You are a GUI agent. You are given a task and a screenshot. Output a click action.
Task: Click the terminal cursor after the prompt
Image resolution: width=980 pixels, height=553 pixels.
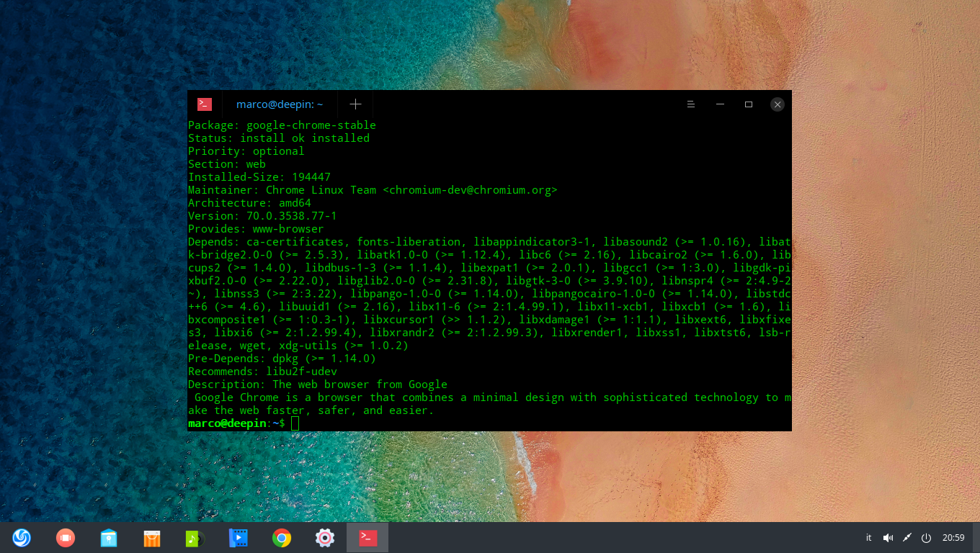(x=295, y=423)
